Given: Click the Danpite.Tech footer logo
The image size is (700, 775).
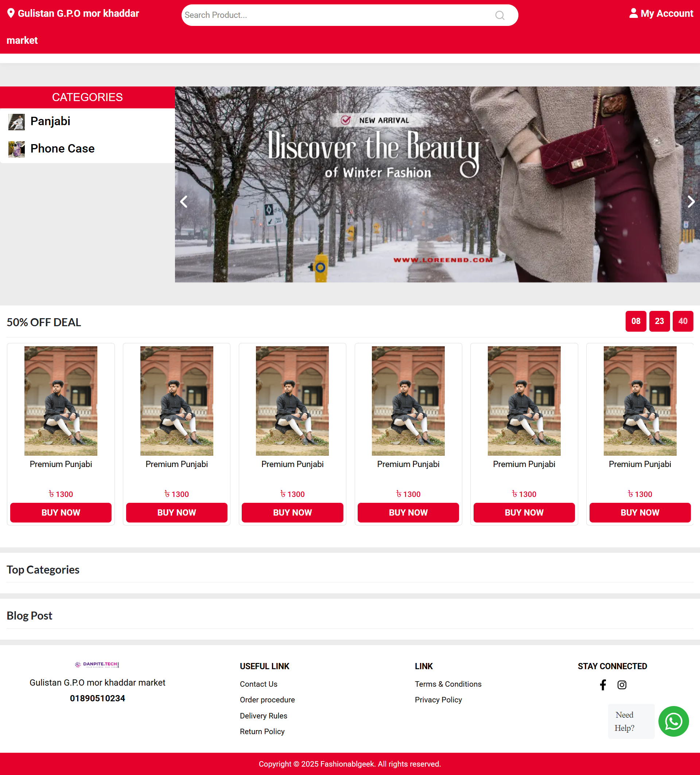Looking at the screenshot, I should coord(97,664).
